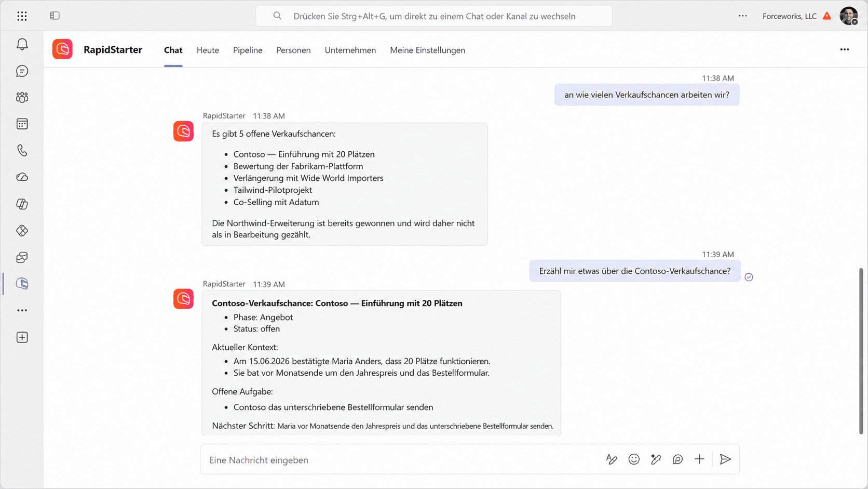Switch to the Heute tab

[208, 50]
